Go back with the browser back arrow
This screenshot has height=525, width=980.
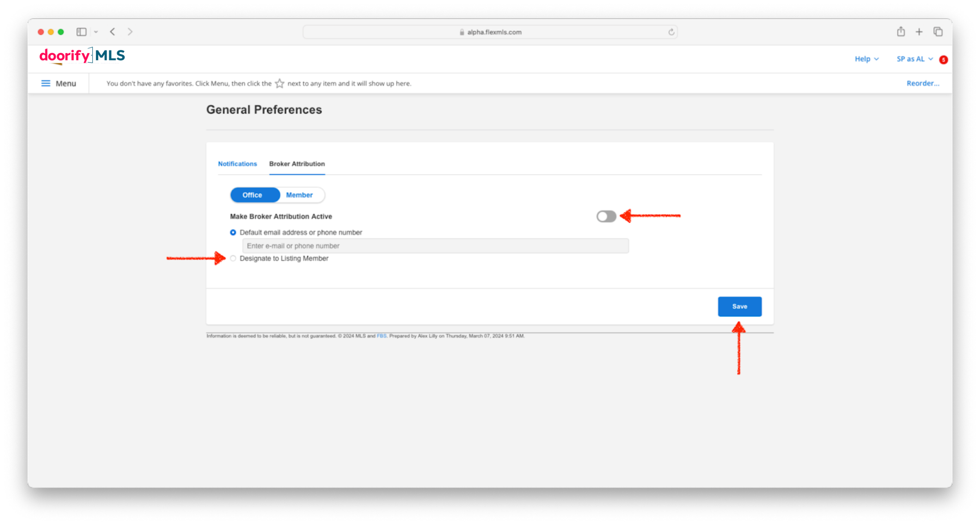[x=113, y=32]
